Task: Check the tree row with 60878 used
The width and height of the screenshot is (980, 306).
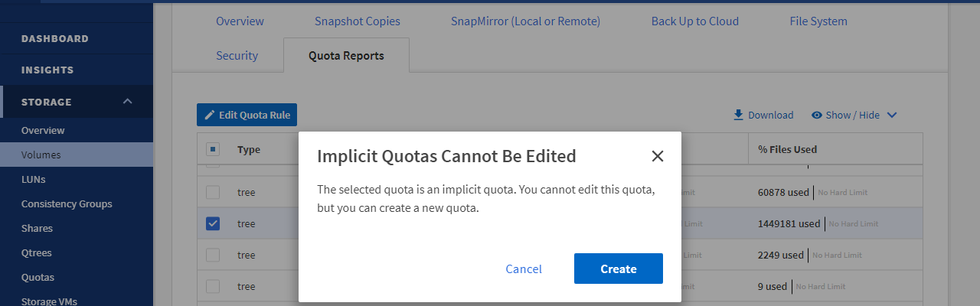Action: pos(214,192)
